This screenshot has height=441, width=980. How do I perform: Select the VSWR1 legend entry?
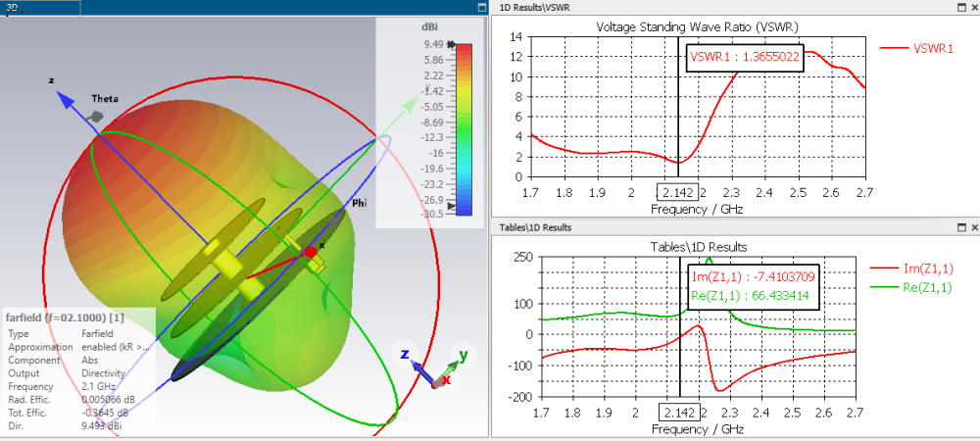917,47
